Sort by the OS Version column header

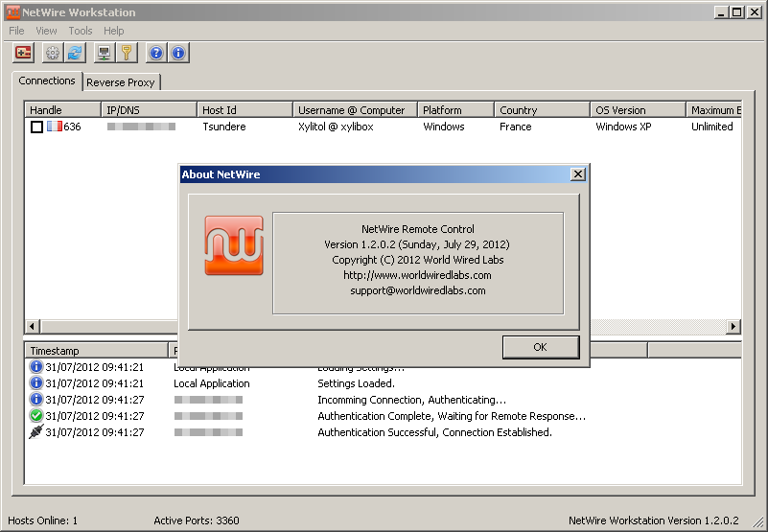[638, 109]
